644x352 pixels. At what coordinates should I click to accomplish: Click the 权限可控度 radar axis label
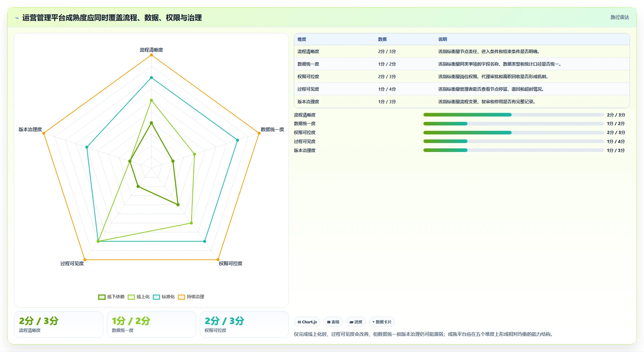(x=231, y=263)
